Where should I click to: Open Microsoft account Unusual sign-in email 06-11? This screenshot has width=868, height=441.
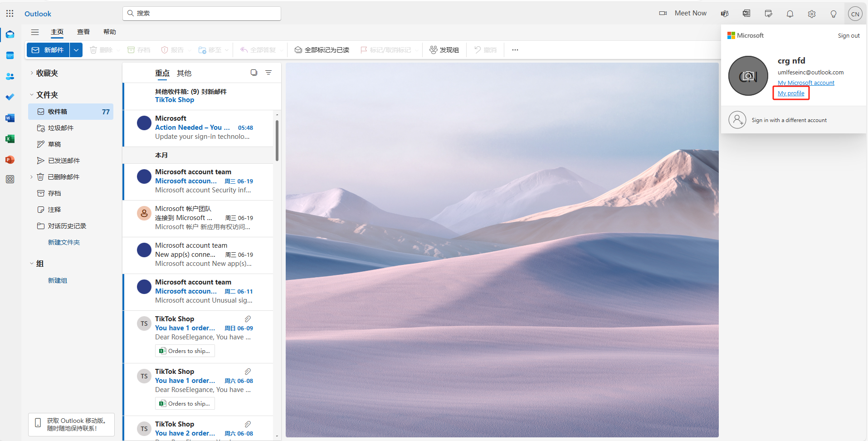pos(199,292)
